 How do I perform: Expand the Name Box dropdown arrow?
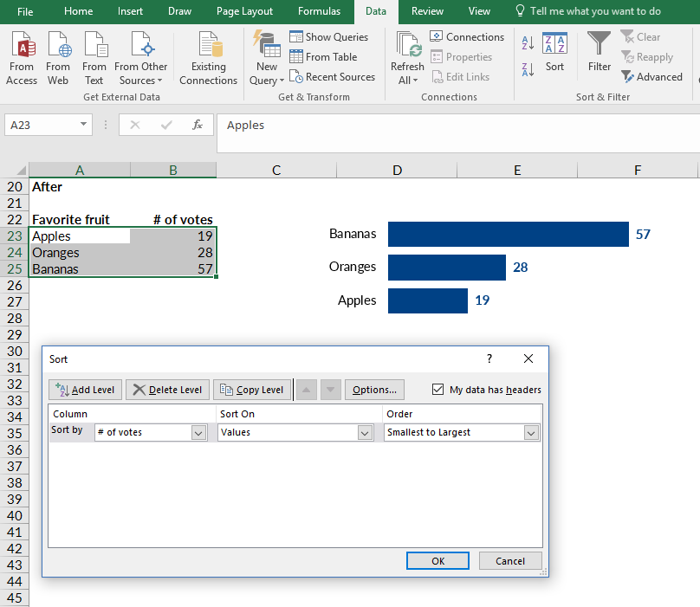(x=84, y=125)
